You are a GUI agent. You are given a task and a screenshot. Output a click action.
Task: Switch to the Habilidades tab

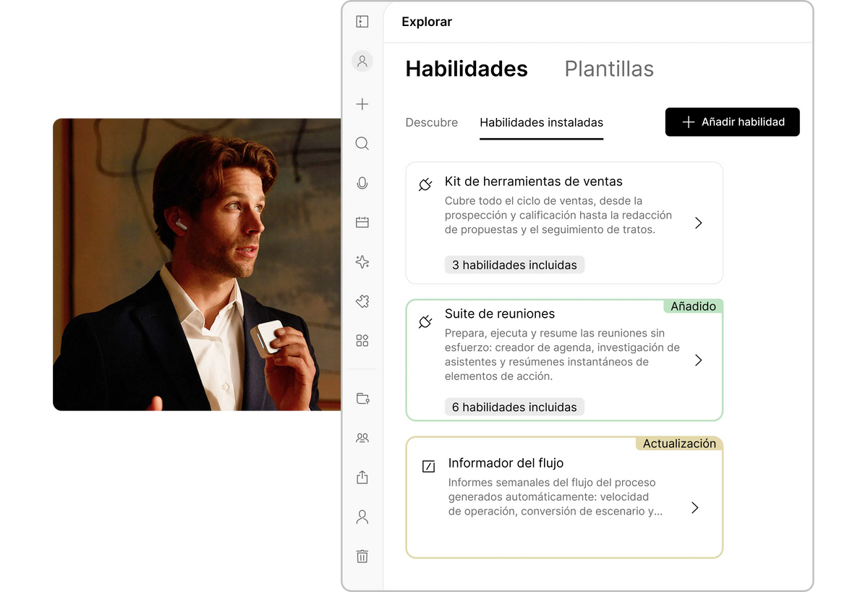[x=467, y=69]
